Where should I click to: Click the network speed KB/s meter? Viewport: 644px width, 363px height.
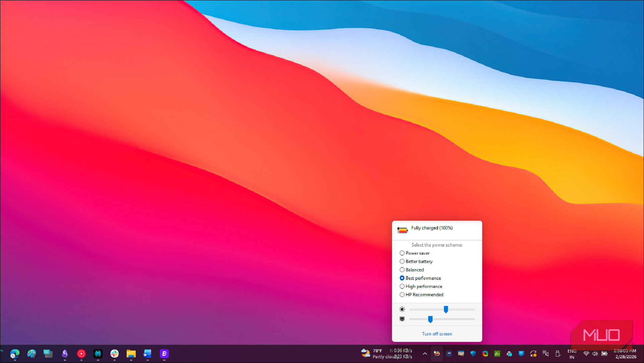[401, 354]
